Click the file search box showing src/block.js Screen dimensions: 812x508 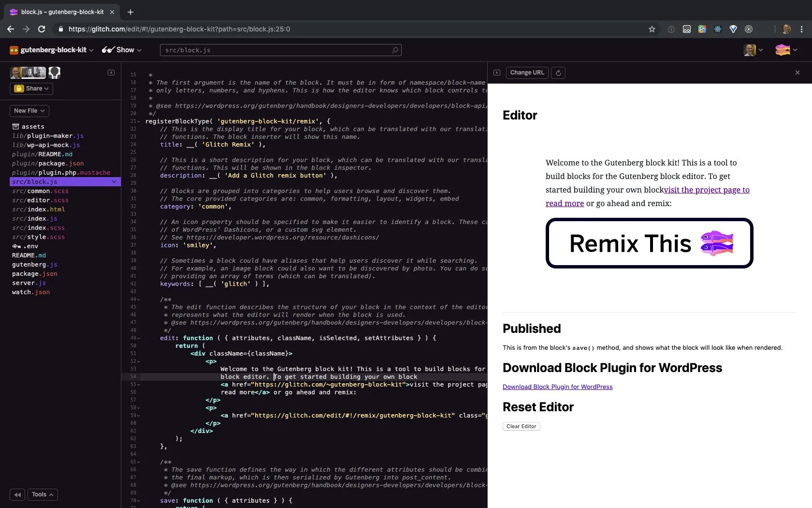281,50
